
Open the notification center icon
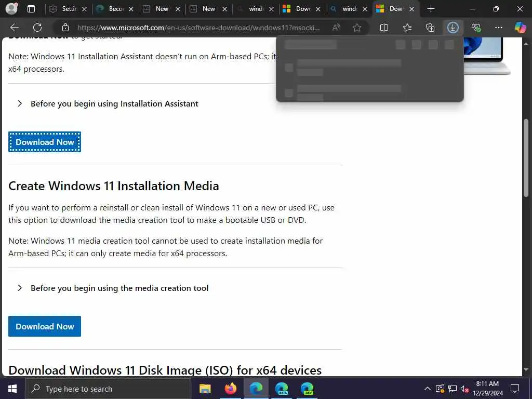[x=515, y=389]
